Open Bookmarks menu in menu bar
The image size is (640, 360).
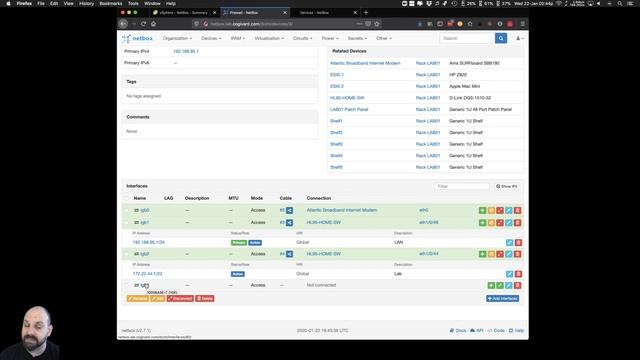click(x=111, y=3)
